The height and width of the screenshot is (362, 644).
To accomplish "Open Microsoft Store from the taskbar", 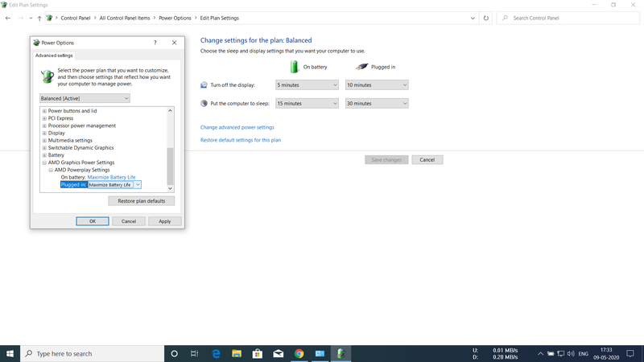I will [258, 354].
